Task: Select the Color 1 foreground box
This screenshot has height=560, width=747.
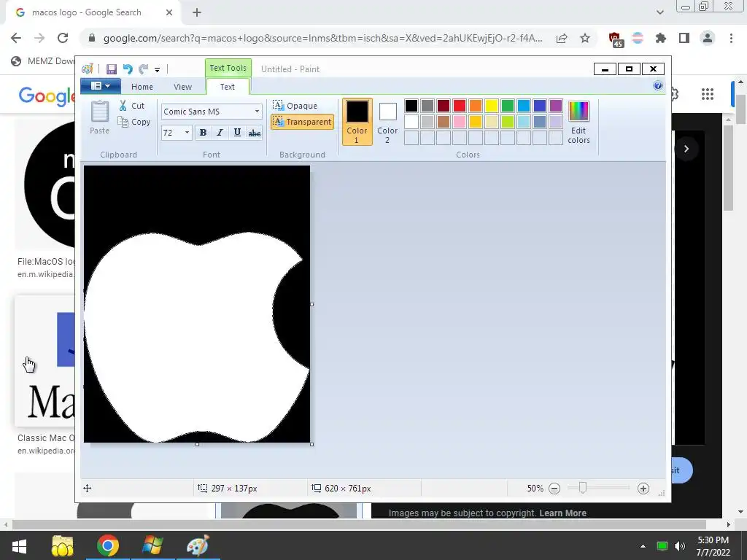Action: coord(357,122)
